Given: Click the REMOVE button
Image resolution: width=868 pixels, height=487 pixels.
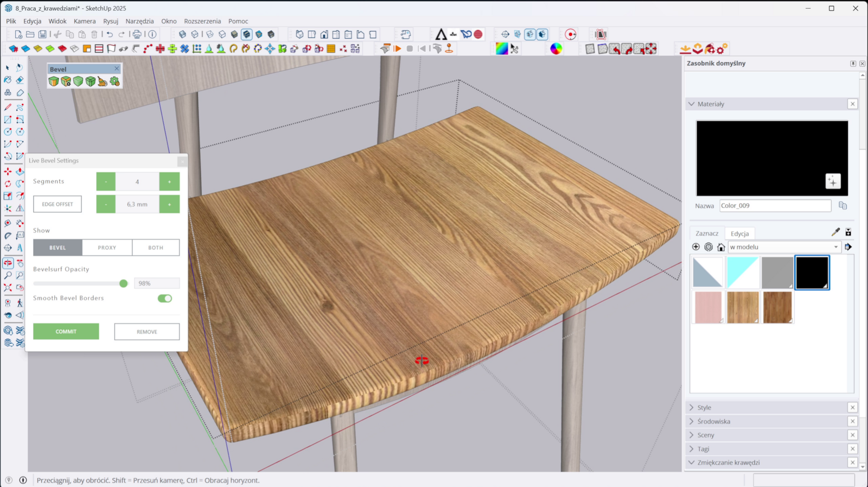Looking at the screenshot, I should coord(146,332).
